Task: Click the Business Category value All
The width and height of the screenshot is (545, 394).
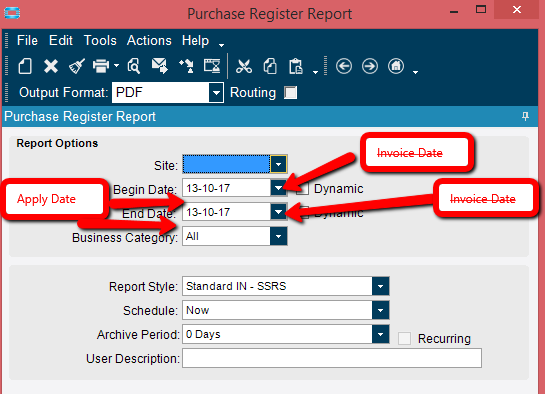Action: 192,236
